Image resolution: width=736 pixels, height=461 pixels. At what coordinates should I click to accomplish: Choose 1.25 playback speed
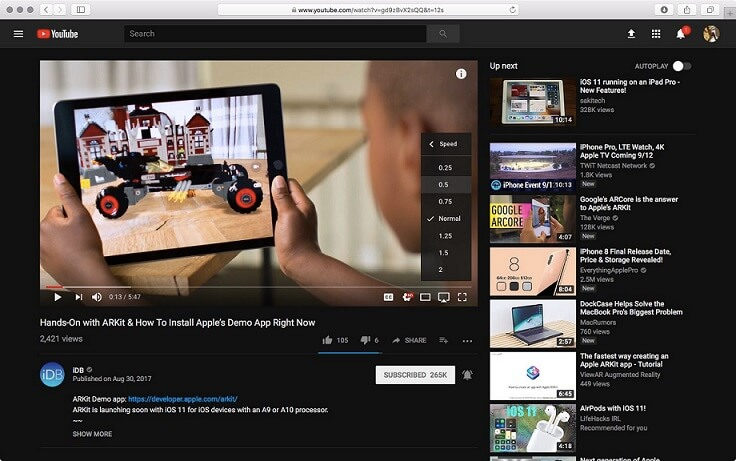click(445, 236)
